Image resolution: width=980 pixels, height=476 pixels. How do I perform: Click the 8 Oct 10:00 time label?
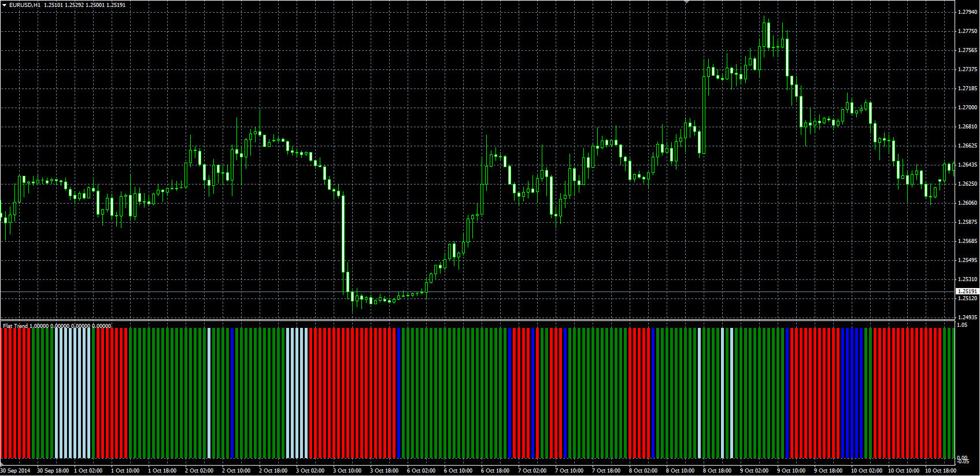(681, 471)
